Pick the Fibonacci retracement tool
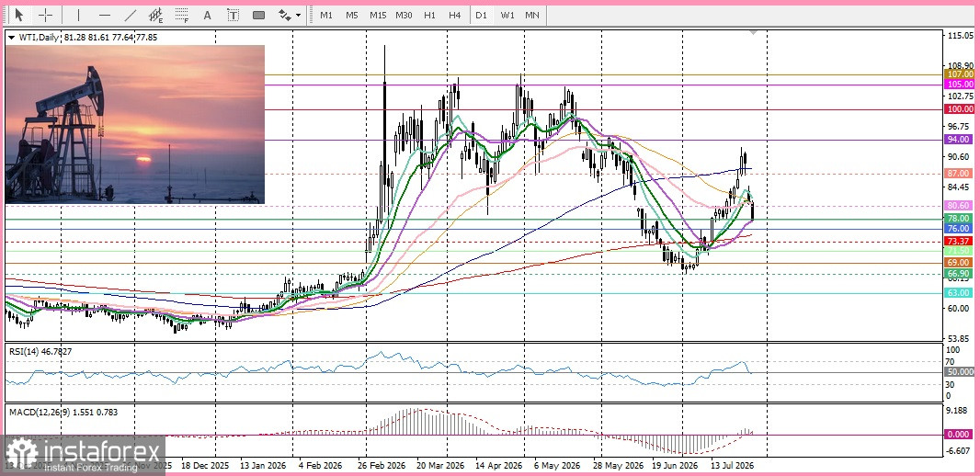 pyautogui.click(x=181, y=15)
